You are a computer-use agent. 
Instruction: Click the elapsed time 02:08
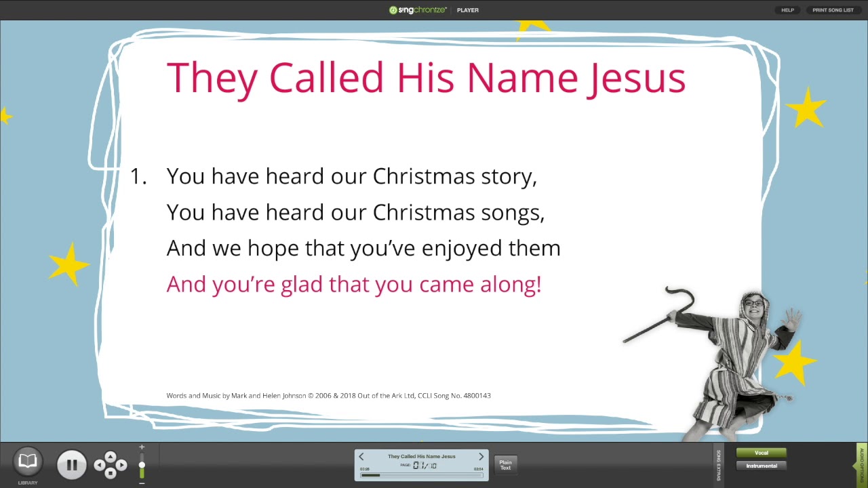point(365,469)
